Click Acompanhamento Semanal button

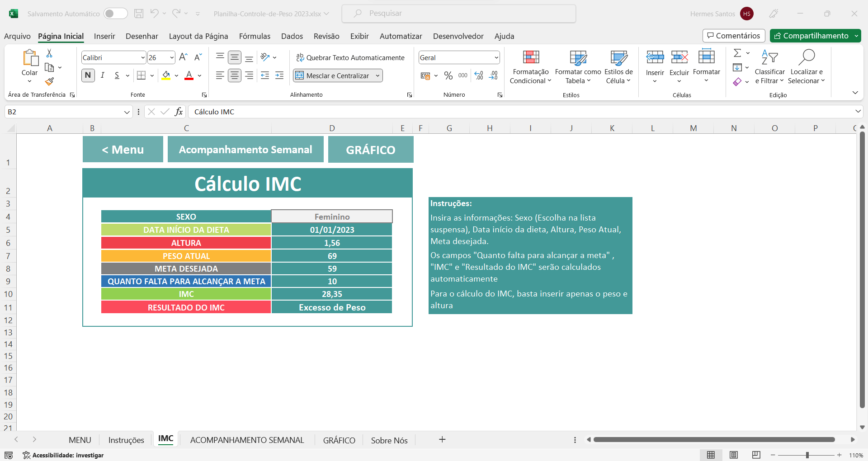pos(245,149)
